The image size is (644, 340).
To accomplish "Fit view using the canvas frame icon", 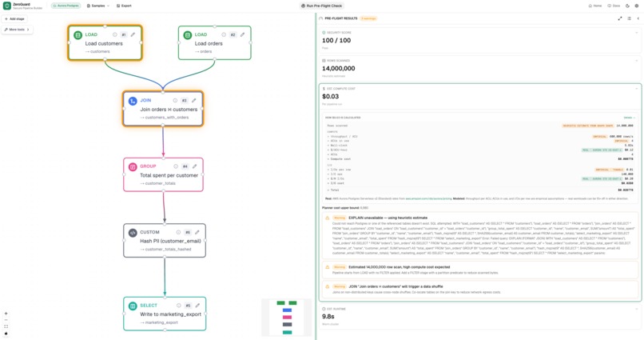I will (x=6, y=326).
